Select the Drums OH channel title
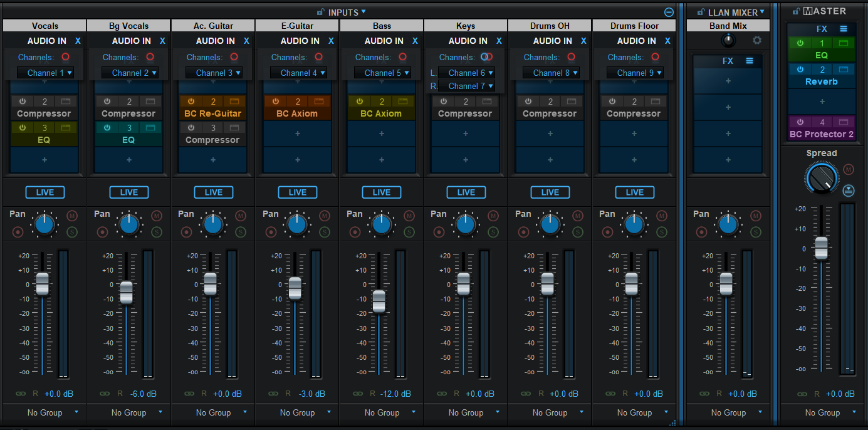 tap(550, 26)
